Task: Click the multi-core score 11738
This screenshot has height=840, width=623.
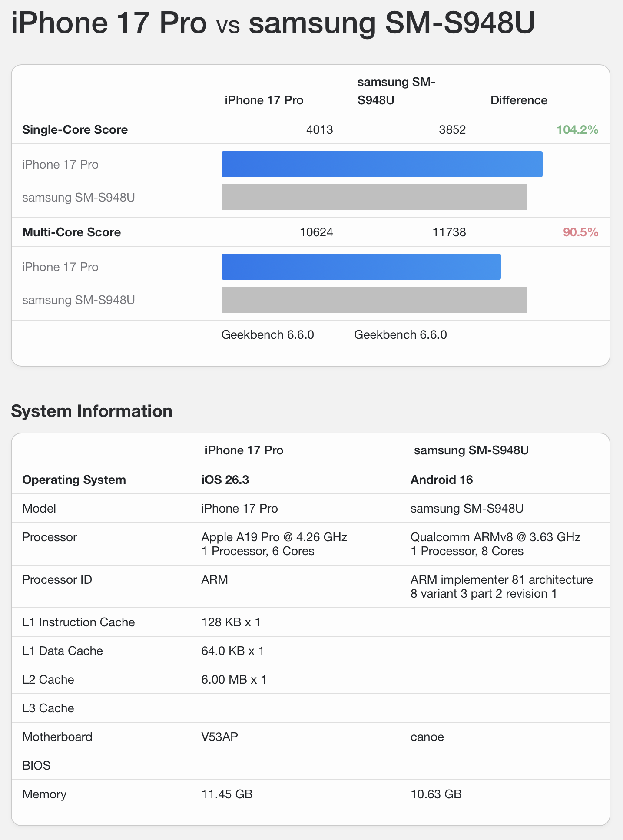Action: point(449,232)
